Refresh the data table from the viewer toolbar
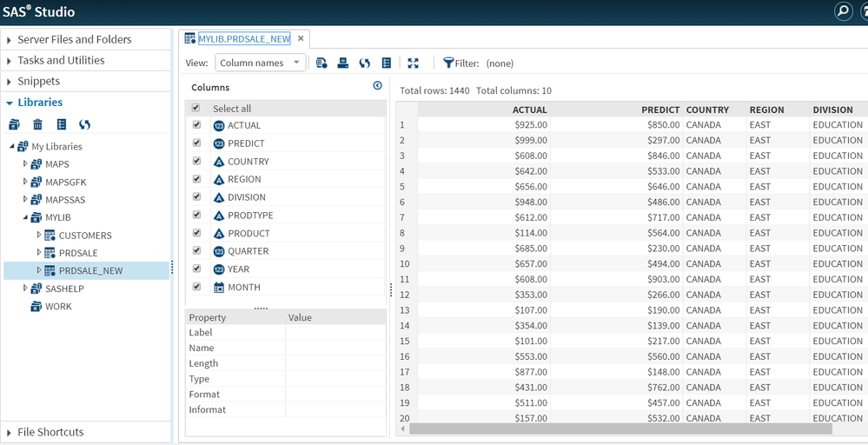 tap(365, 63)
